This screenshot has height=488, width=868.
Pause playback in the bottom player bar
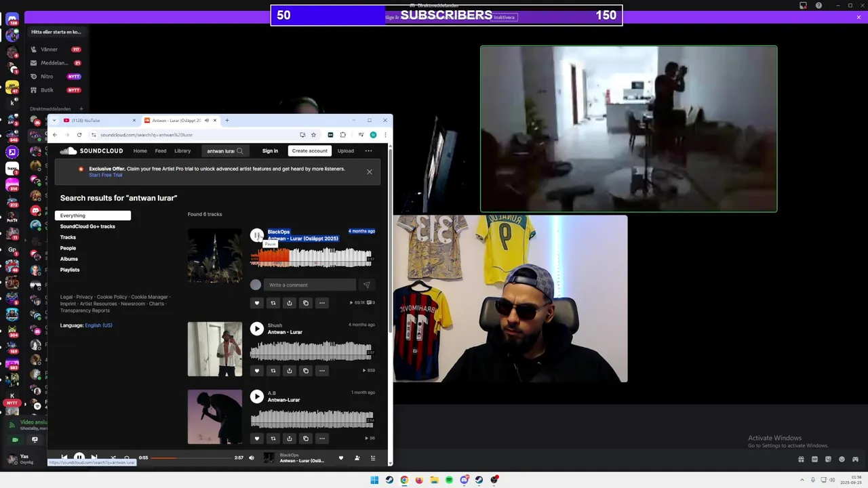(x=79, y=457)
